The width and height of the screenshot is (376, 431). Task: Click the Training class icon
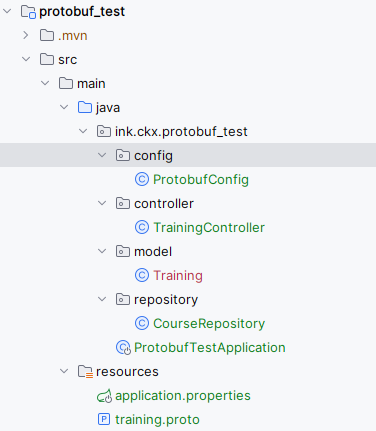click(x=142, y=275)
